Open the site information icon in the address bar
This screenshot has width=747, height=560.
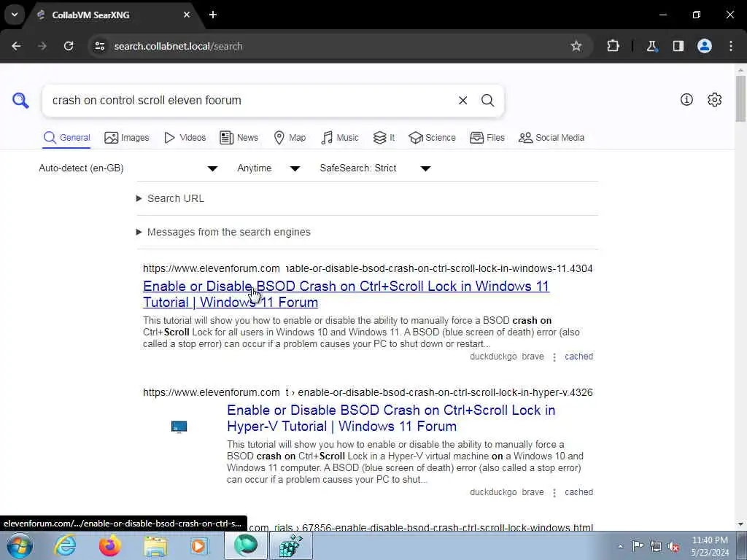tap(99, 46)
